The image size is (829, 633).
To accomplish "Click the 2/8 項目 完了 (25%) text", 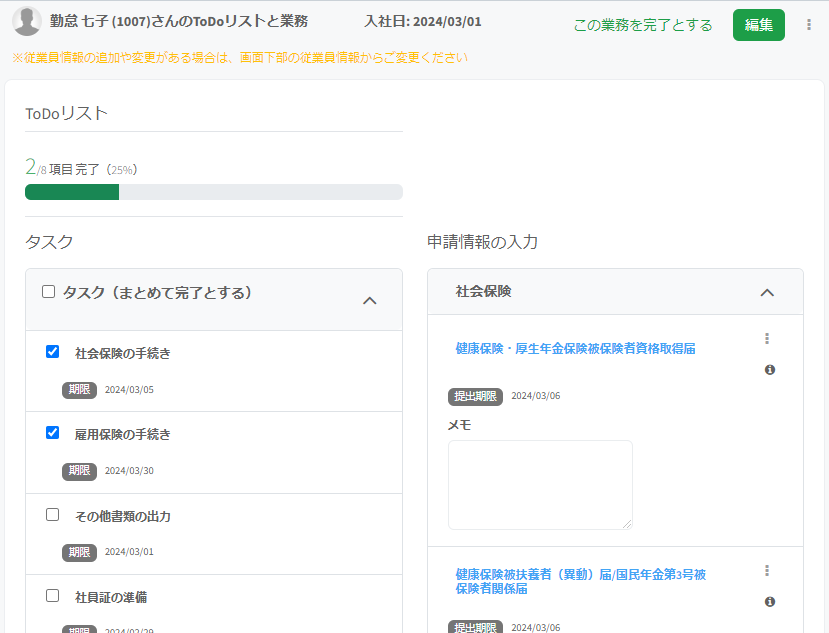I will coord(81,168).
